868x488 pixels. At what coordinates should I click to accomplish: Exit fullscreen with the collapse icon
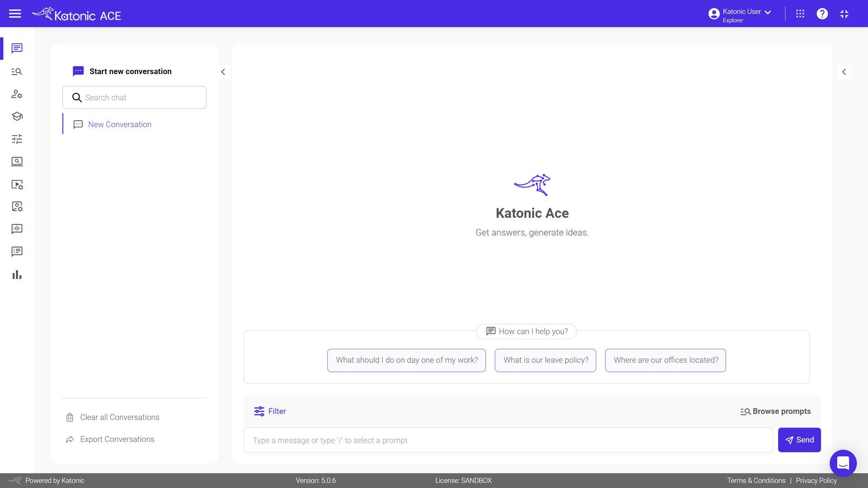(844, 14)
